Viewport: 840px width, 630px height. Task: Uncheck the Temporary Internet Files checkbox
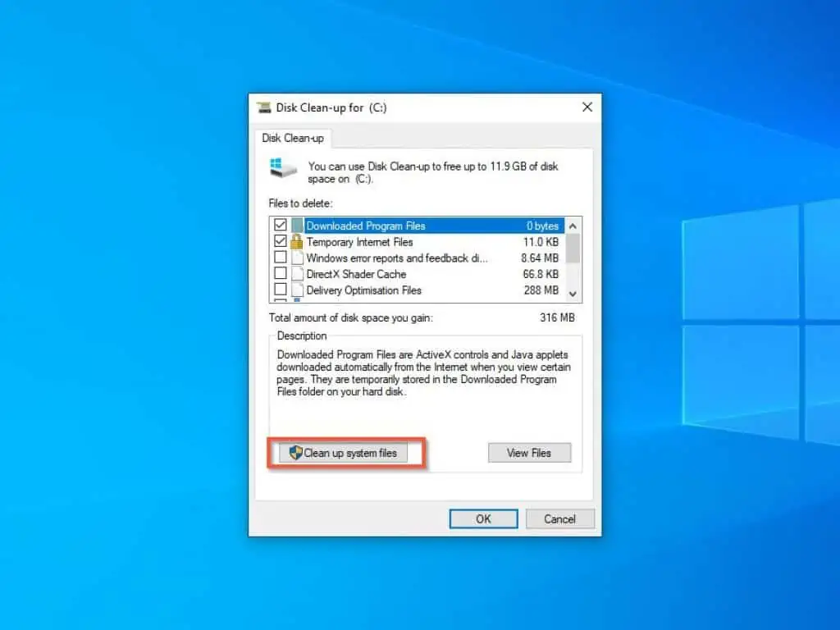point(281,241)
